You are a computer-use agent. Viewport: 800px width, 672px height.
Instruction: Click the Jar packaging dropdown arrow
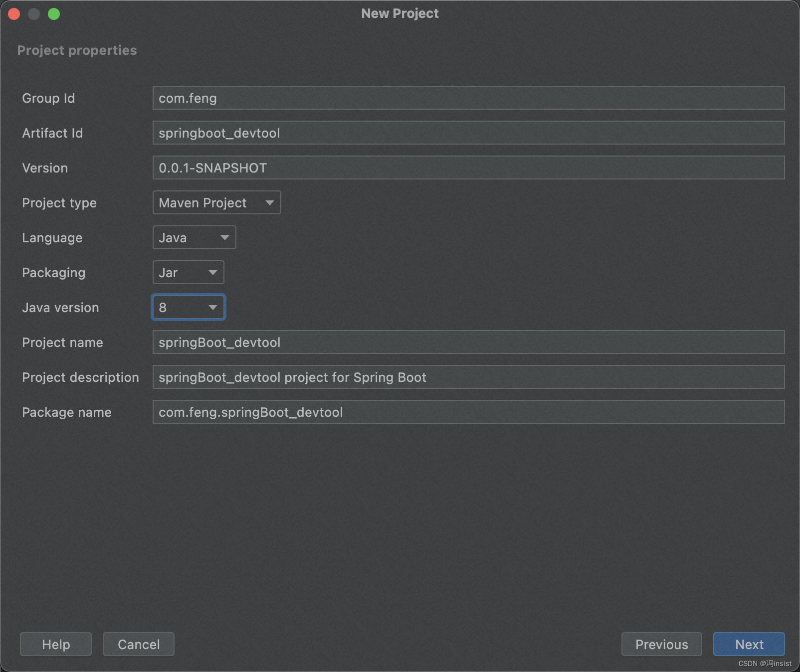212,272
